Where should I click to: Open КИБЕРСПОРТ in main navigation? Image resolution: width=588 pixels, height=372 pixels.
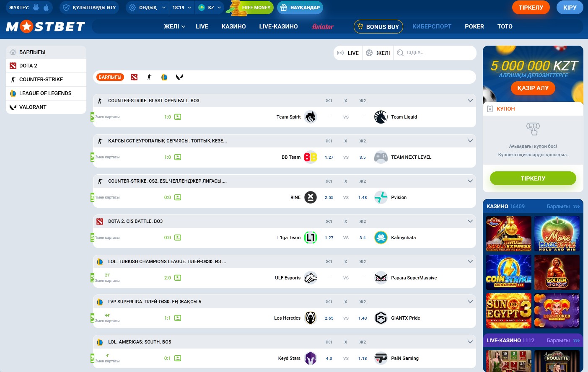click(x=432, y=26)
